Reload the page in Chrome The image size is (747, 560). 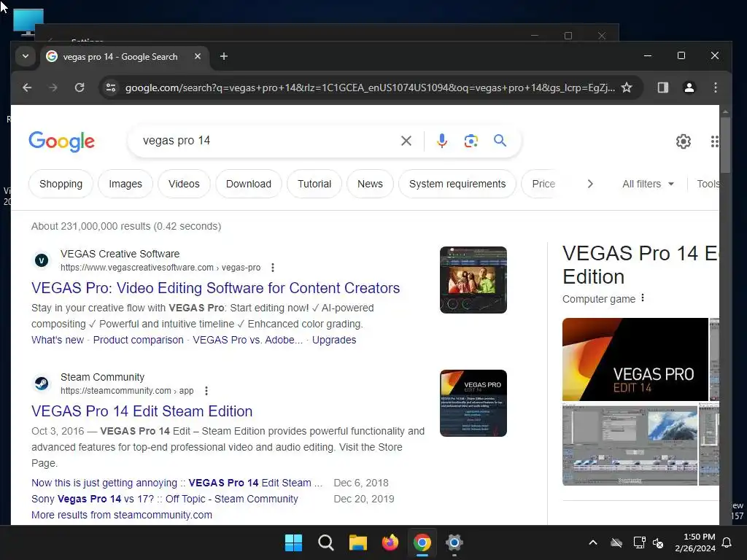pos(80,87)
